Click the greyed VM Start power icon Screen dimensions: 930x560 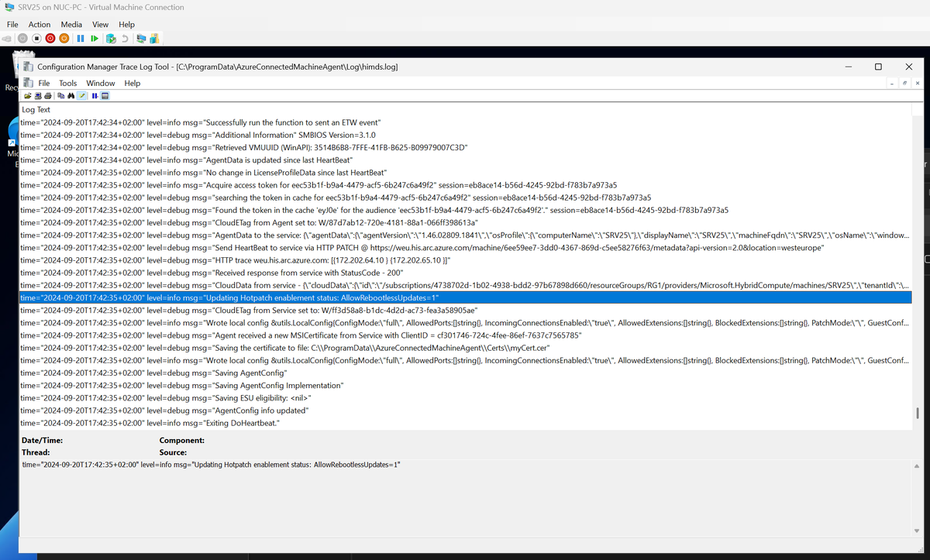coord(22,39)
